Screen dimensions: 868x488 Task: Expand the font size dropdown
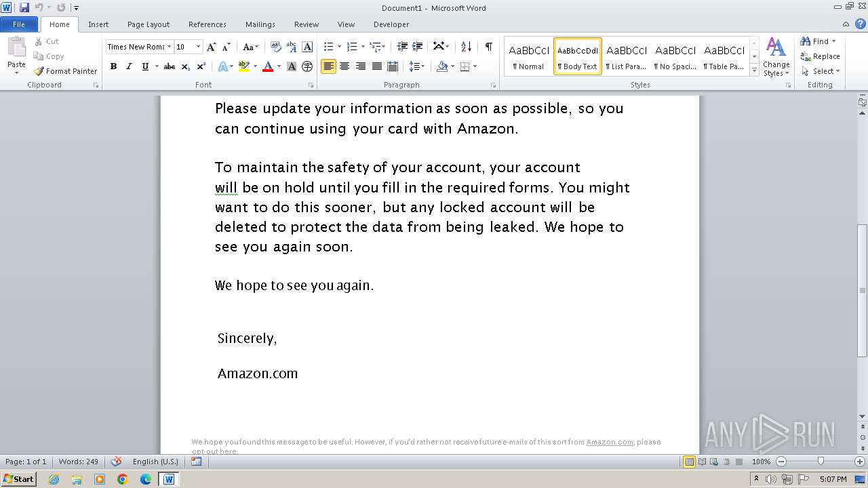198,47
